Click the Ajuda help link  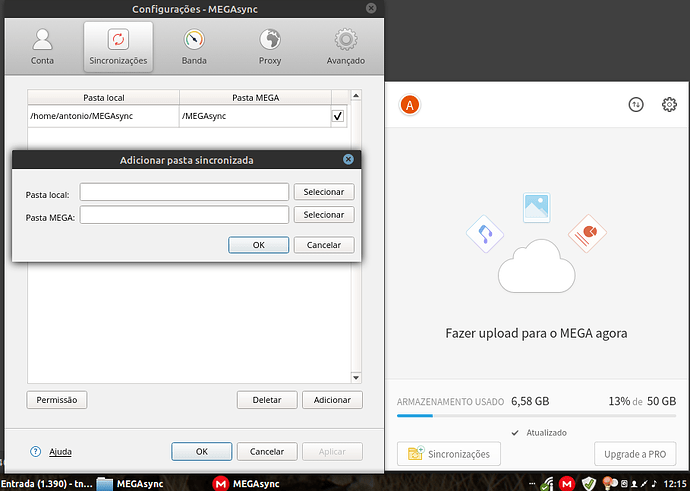pos(60,452)
